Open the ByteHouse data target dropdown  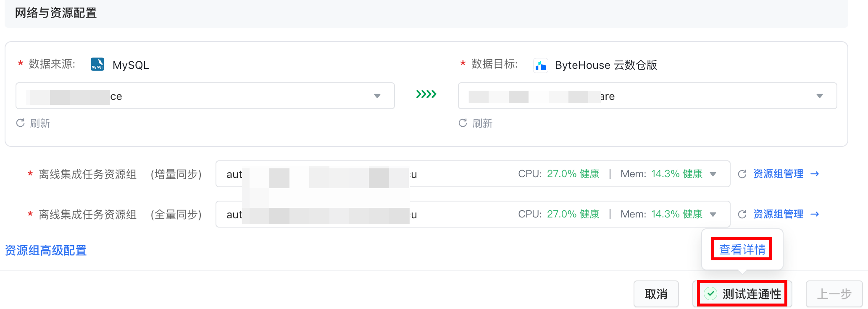647,96
